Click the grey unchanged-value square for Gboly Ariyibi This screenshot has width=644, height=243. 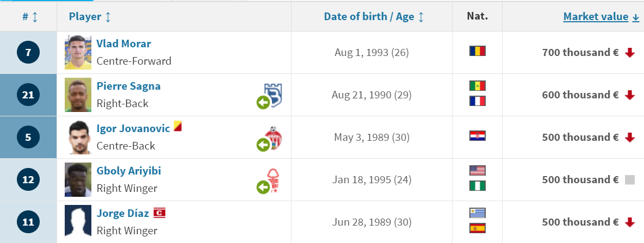tap(630, 180)
